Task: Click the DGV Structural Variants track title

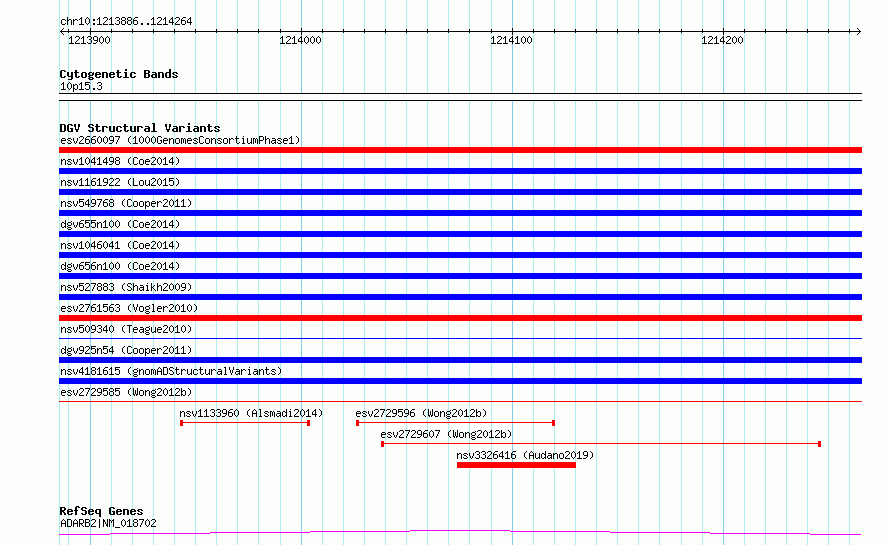Action: click(x=140, y=128)
